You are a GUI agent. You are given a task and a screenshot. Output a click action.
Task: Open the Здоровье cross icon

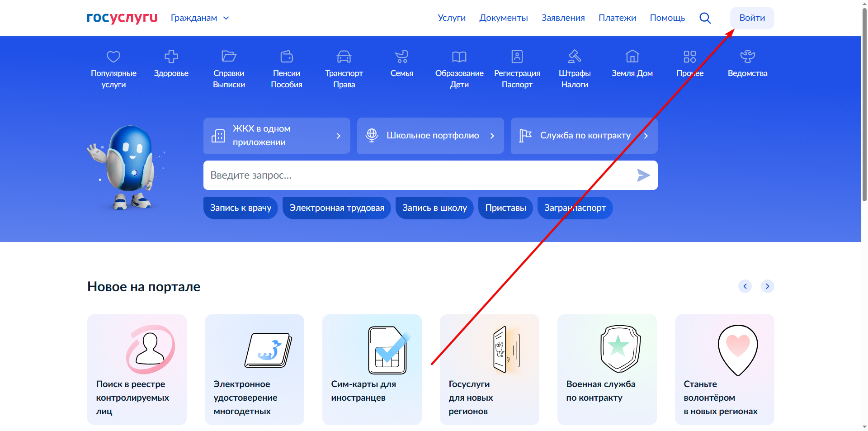click(x=171, y=57)
